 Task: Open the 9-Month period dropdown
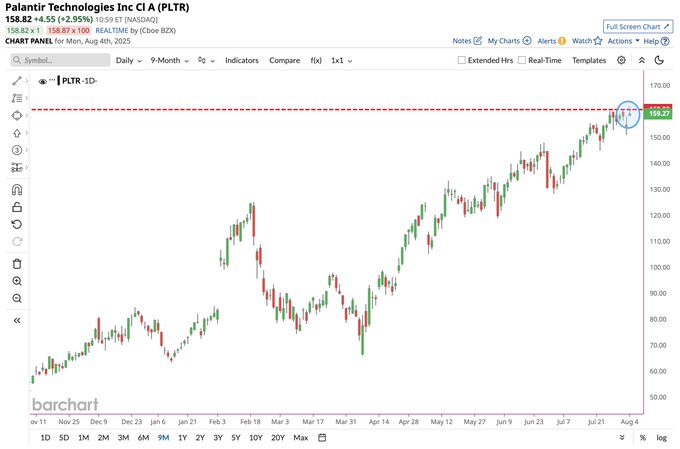170,60
